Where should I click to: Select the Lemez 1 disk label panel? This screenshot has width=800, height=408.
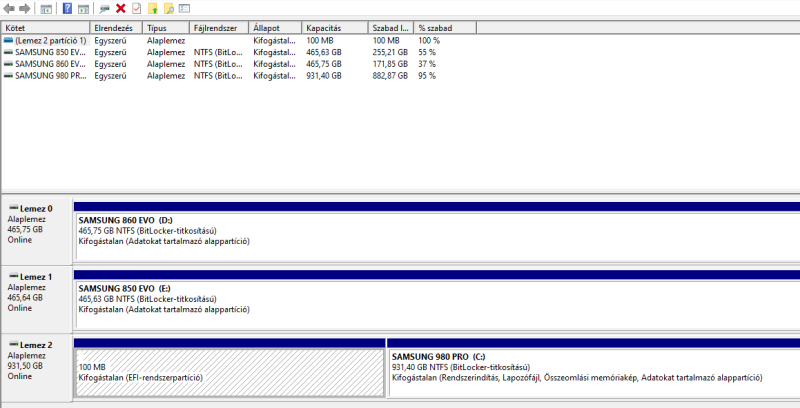[37, 299]
